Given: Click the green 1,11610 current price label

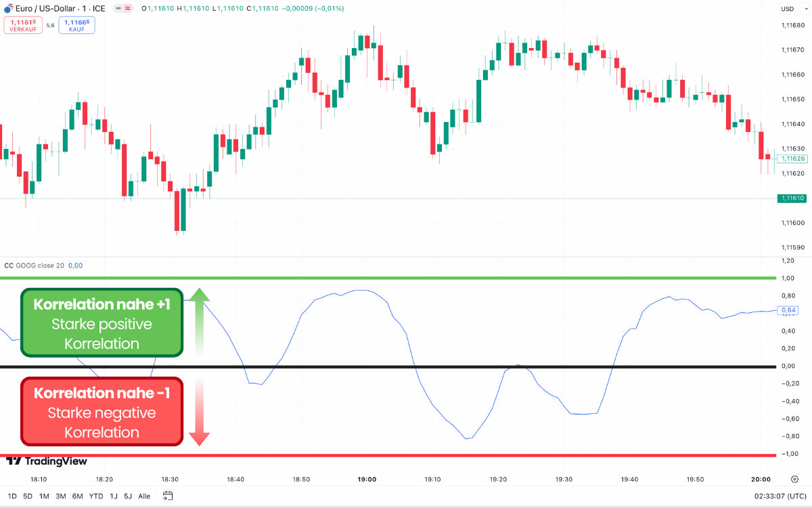Looking at the screenshot, I should [x=792, y=198].
